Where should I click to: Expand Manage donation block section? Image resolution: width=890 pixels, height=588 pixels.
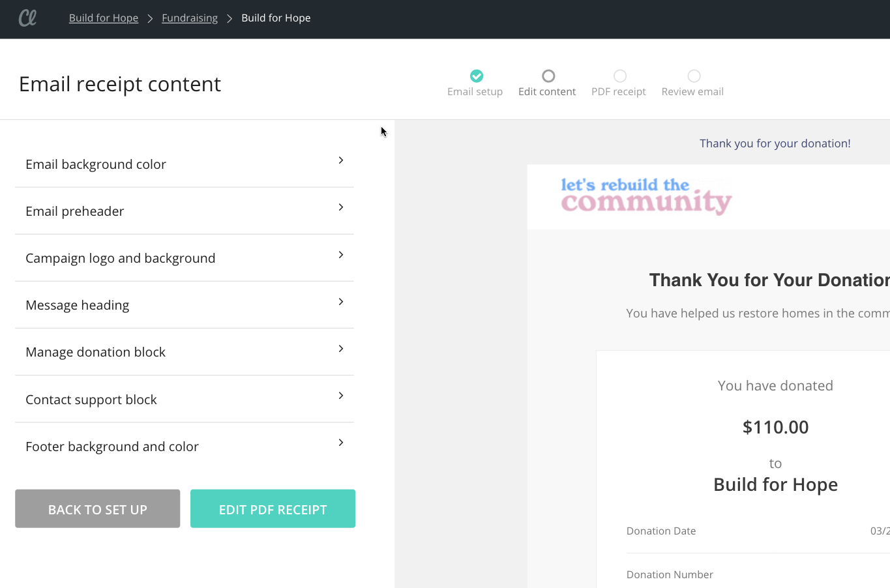coord(185,352)
